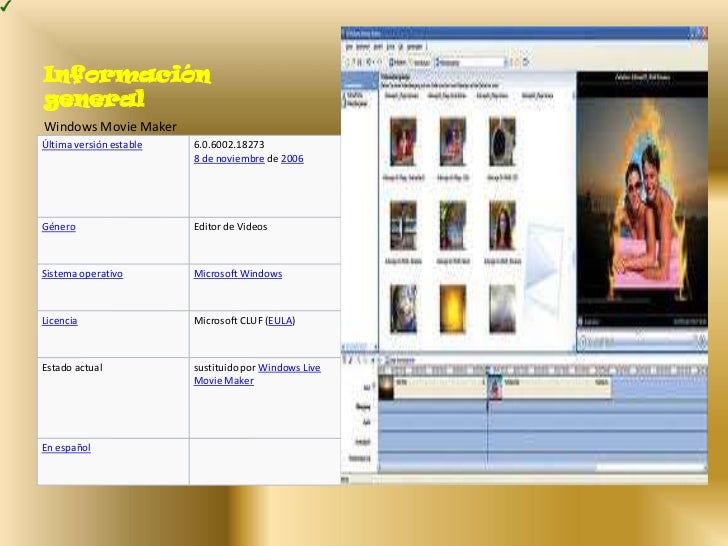The image size is (728, 546).
Task: Click the timeline time ruler
Action: click(542, 370)
